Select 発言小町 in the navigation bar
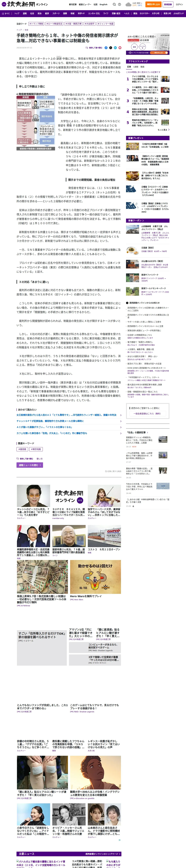This screenshot has width=186, height=868. (x=167, y=13)
